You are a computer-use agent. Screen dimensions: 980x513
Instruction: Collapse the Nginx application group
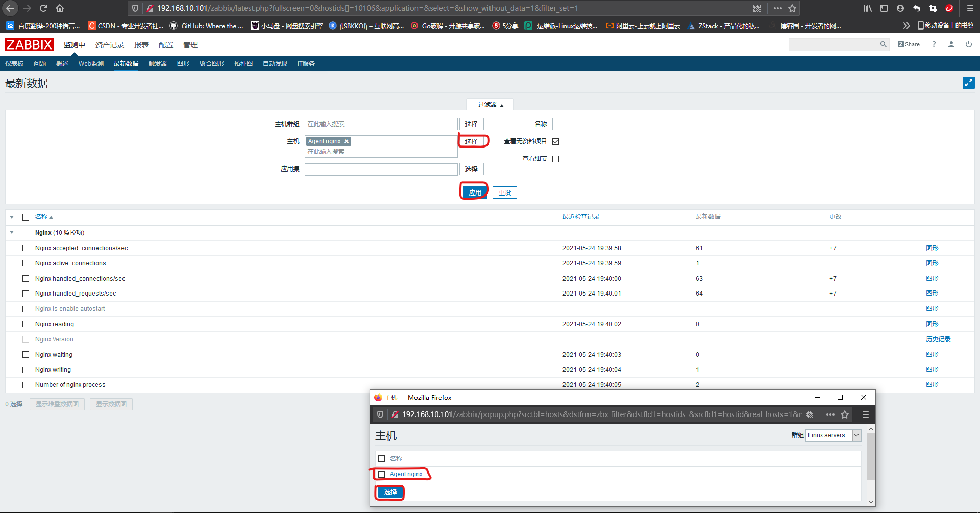coord(12,232)
